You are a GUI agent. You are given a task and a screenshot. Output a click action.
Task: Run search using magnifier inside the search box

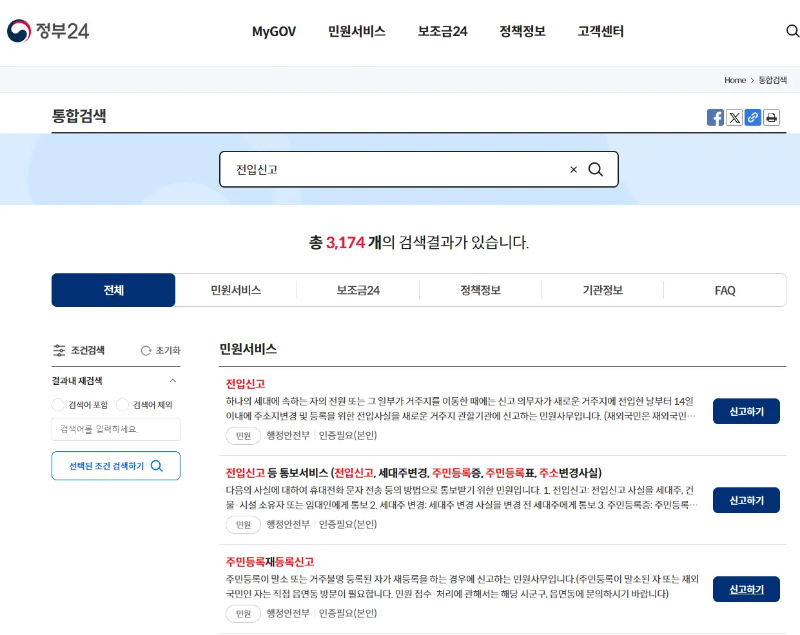[x=597, y=169]
